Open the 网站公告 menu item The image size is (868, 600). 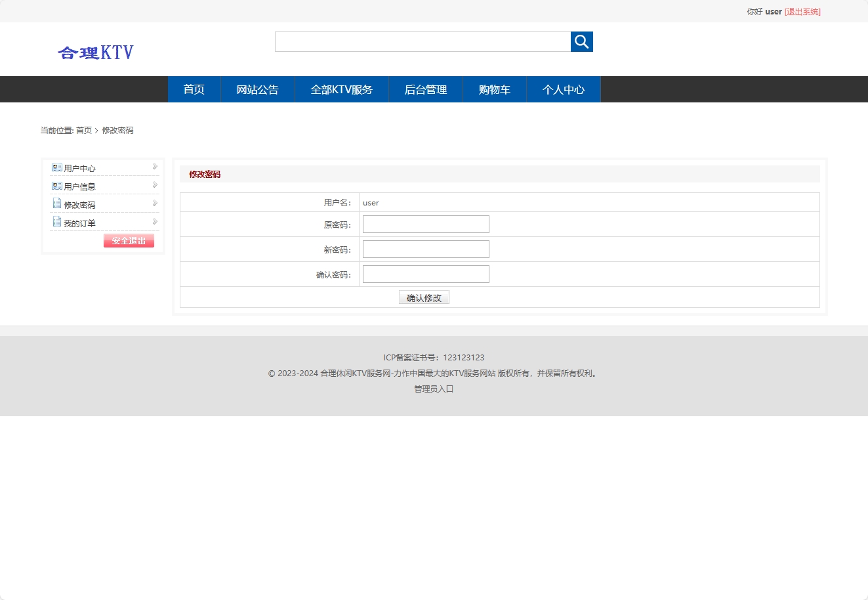point(257,89)
